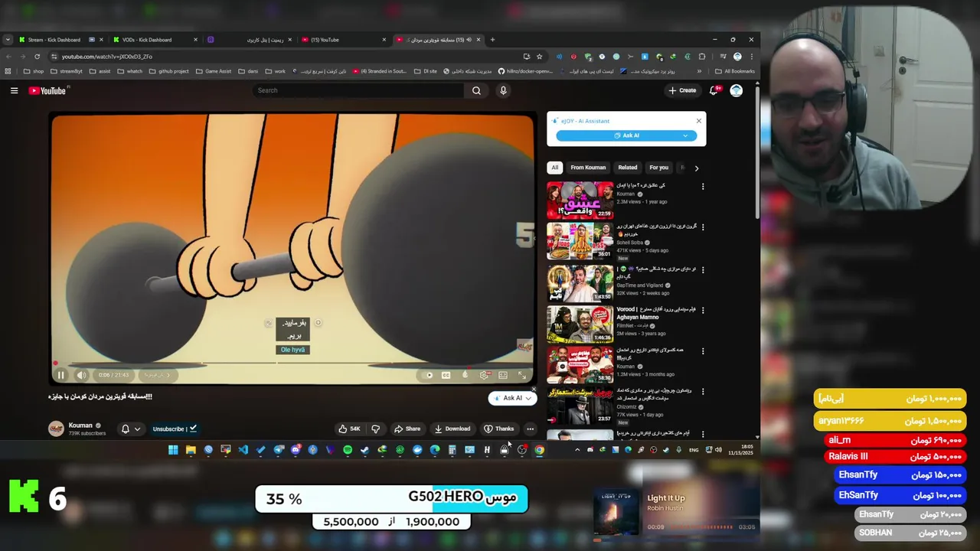The image size is (980, 551).
Task: Start voice search with microphone icon
Action: click(503, 90)
